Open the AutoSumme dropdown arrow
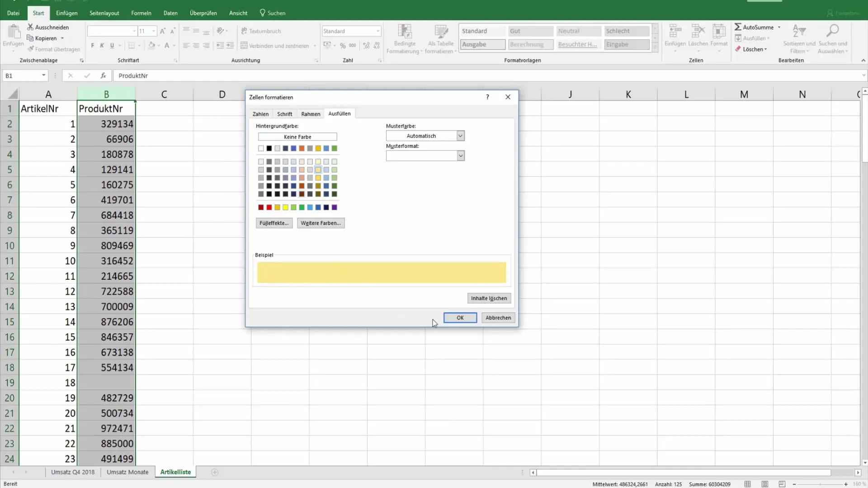Screen dimensions: 868x488 tap(779, 27)
